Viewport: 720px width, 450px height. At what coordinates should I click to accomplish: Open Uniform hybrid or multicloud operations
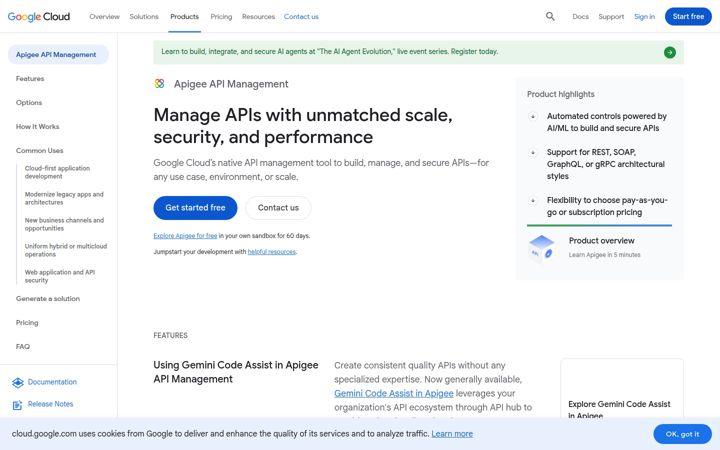coord(66,250)
